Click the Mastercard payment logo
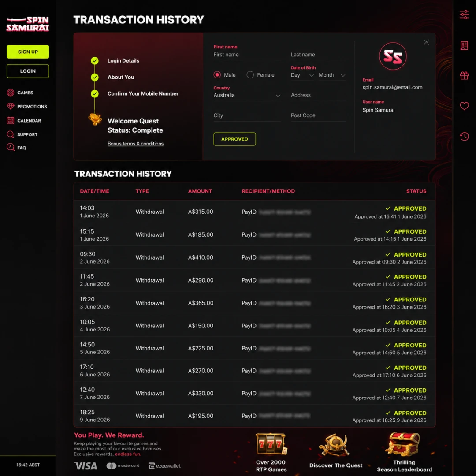 (123, 466)
